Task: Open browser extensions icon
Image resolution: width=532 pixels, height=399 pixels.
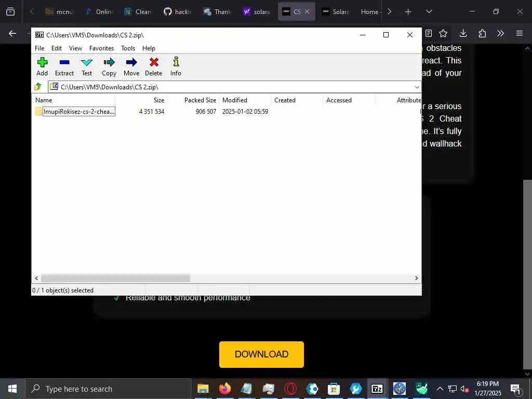Action: click(482, 33)
